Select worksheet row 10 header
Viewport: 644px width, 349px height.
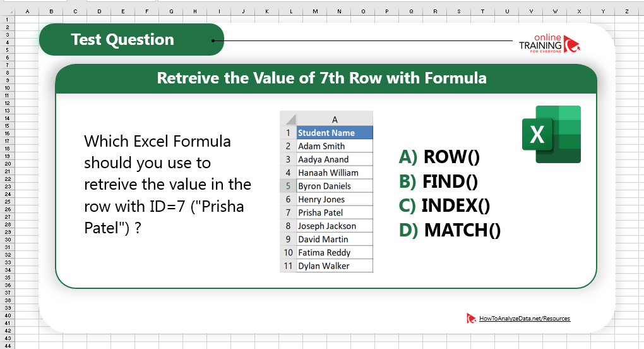click(x=8, y=87)
